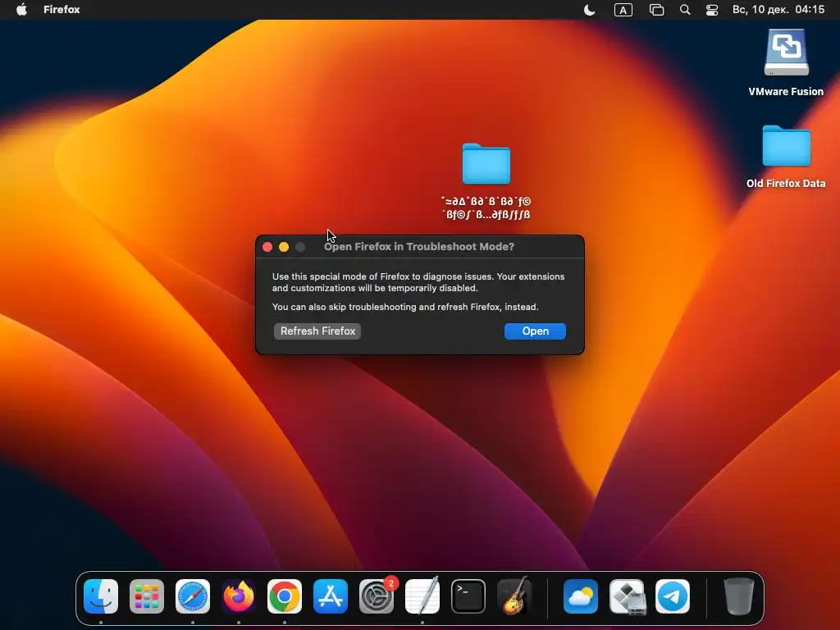840x630 pixels.
Task: Open Finder from the Dock
Action: point(101,596)
